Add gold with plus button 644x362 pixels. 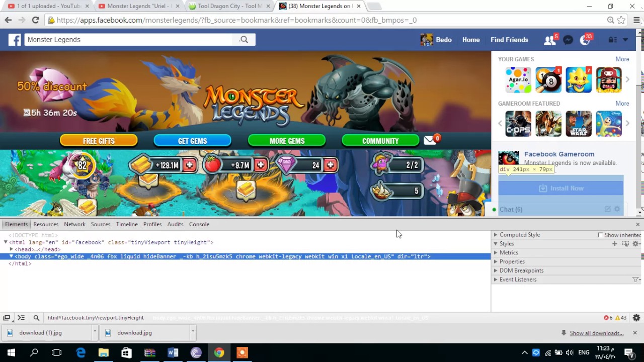point(189,165)
